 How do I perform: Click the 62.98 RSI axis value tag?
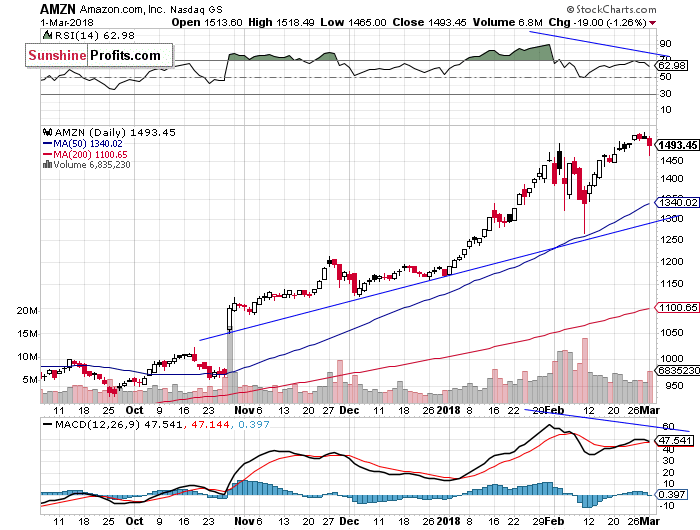point(672,66)
